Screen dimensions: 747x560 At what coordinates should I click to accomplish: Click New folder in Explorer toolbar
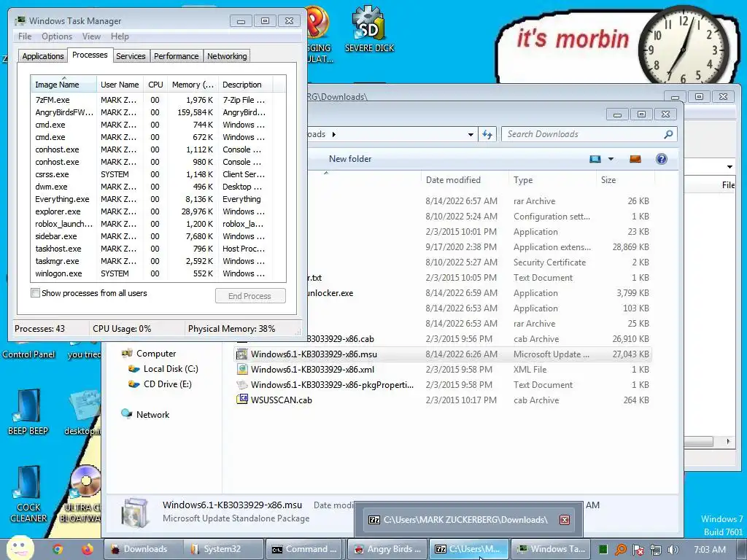pos(350,159)
